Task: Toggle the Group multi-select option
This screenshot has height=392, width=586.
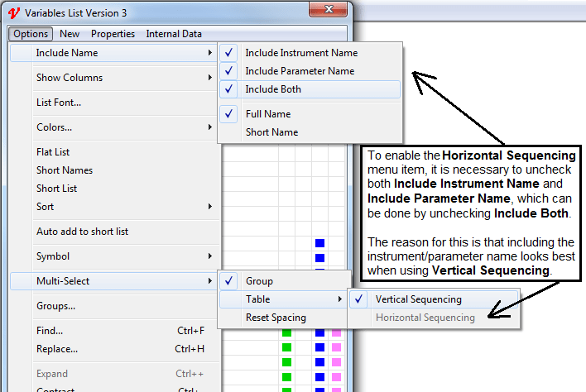Action: 284,281
